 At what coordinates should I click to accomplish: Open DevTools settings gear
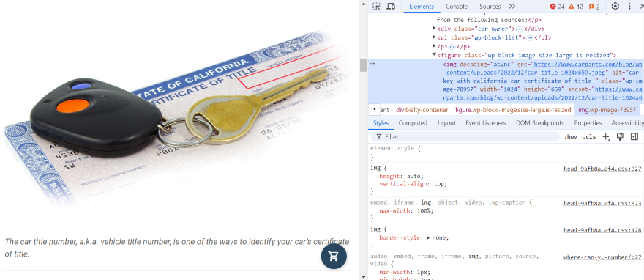(615, 6)
